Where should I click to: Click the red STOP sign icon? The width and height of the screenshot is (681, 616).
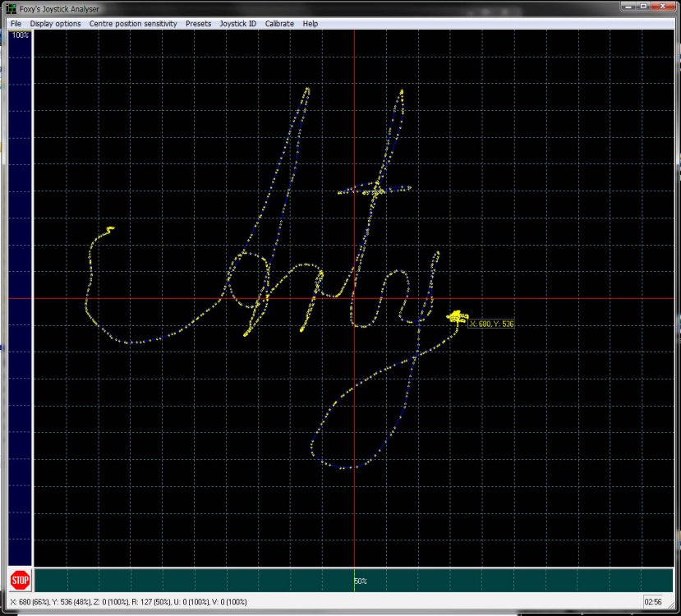(20, 581)
